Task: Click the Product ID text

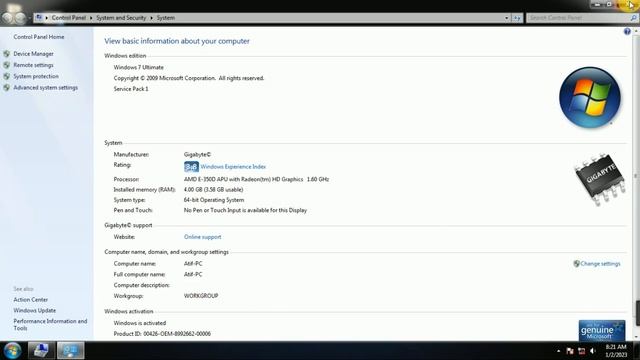Action: (162, 334)
